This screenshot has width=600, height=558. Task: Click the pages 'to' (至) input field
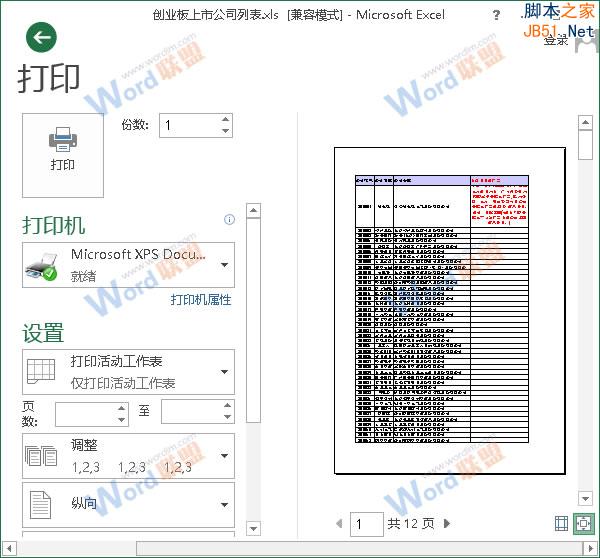[x=191, y=412]
